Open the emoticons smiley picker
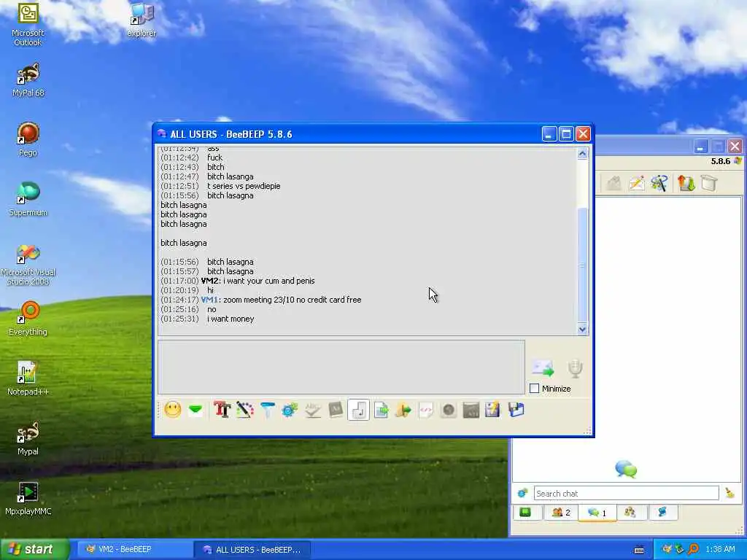This screenshot has height=560, width=747. (173, 410)
